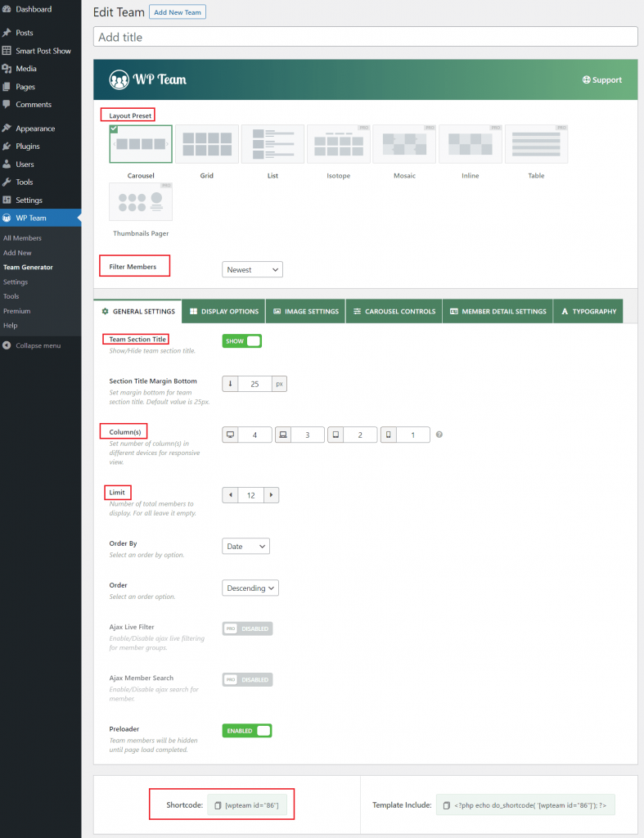
Task: Open Help submenu link
Action: 10,326
